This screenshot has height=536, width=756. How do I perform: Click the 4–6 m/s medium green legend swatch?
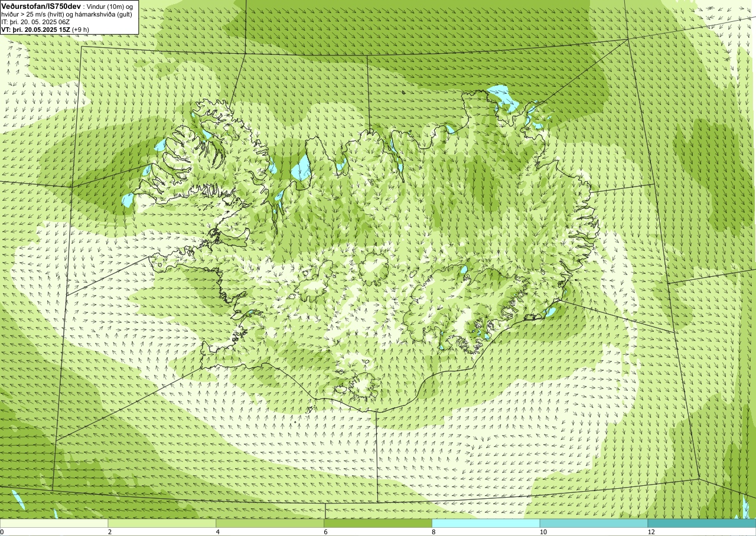(270, 523)
